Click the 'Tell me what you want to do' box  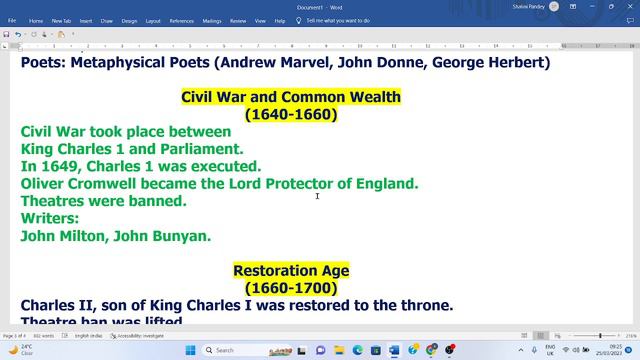(338, 20)
